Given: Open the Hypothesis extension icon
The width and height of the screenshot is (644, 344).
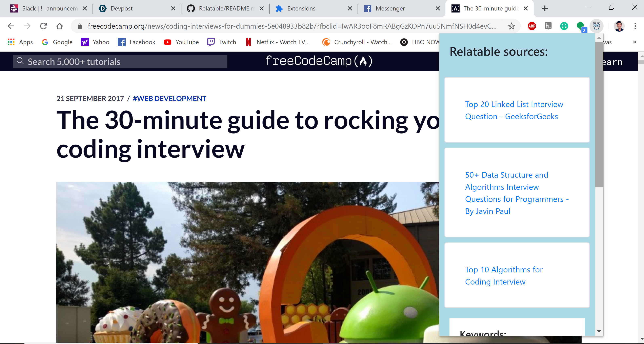Looking at the screenshot, I should click(x=548, y=26).
